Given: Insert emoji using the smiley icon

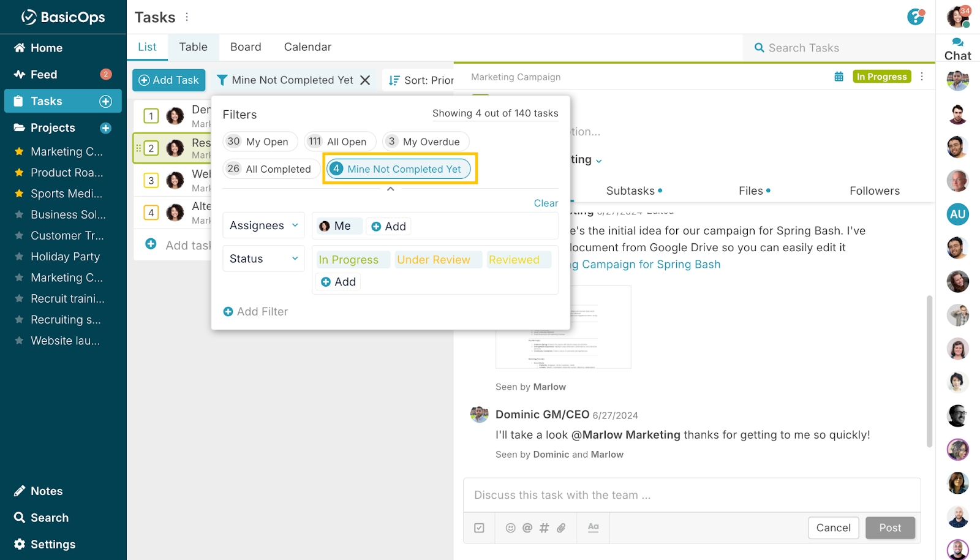Looking at the screenshot, I should click(510, 528).
